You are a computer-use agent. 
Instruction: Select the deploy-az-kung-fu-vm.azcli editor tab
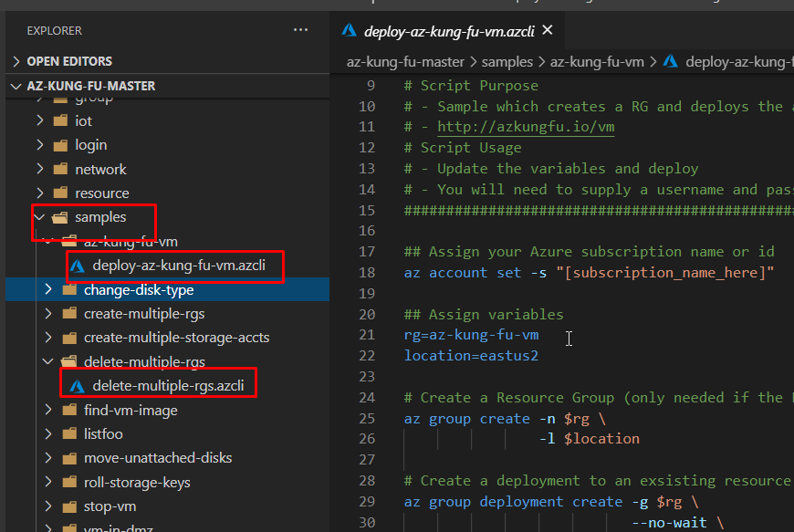(448, 30)
